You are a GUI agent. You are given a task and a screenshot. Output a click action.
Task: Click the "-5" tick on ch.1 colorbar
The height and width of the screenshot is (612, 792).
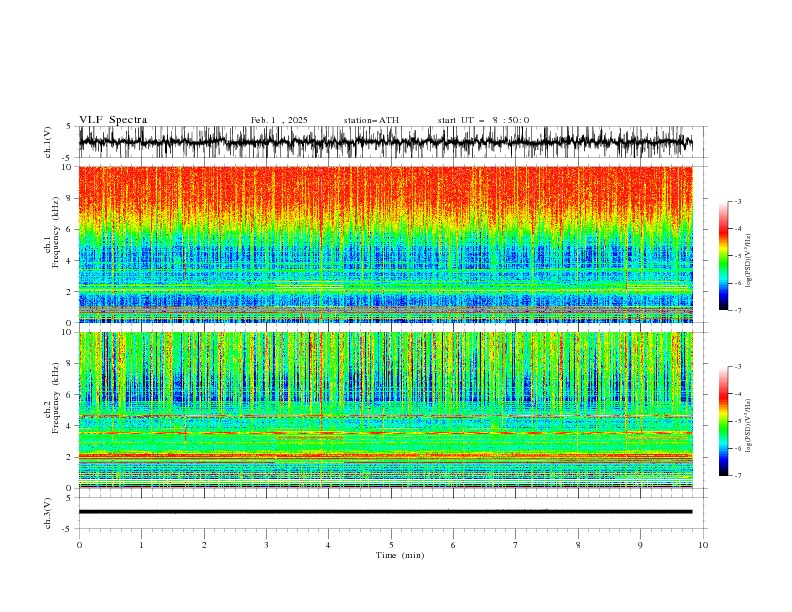pyautogui.click(x=737, y=256)
